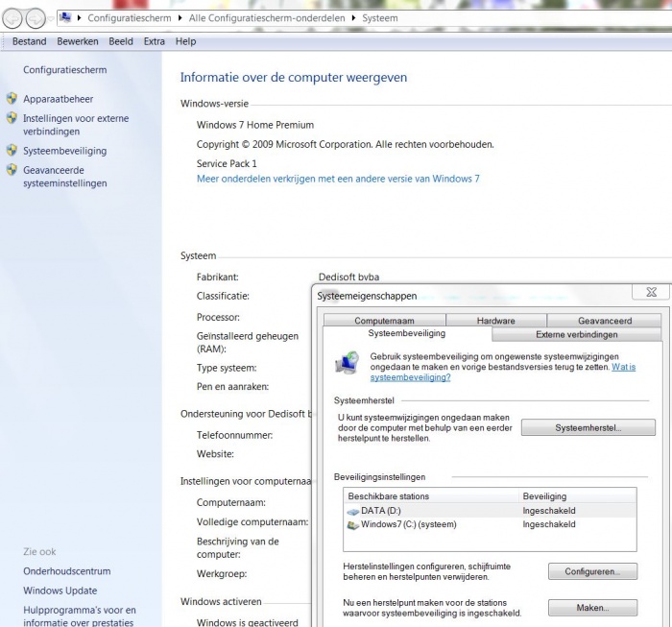Expand arrow before Systeem breadcrumb
The width and height of the screenshot is (672, 627).
[353, 18]
